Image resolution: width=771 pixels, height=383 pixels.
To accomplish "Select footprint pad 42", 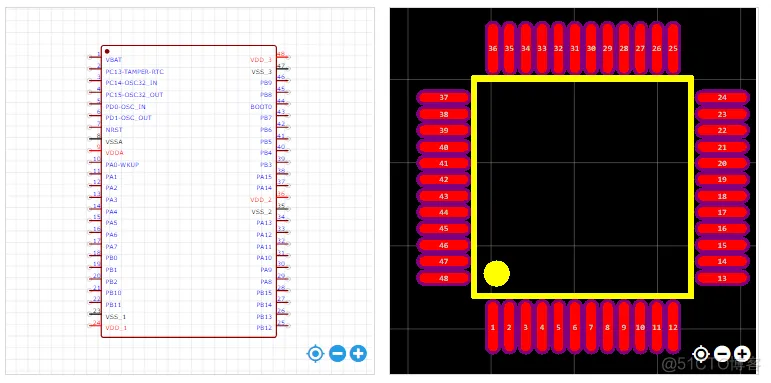I will [x=444, y=179].
